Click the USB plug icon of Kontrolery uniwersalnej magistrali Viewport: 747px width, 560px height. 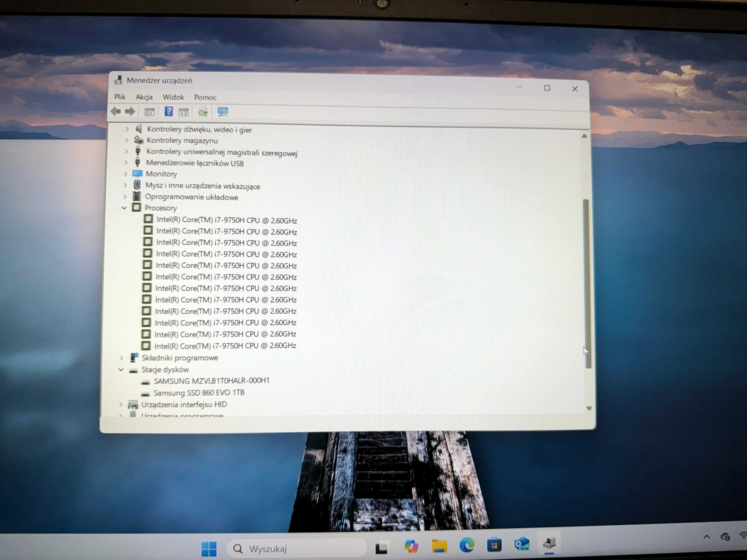(138, 151)
